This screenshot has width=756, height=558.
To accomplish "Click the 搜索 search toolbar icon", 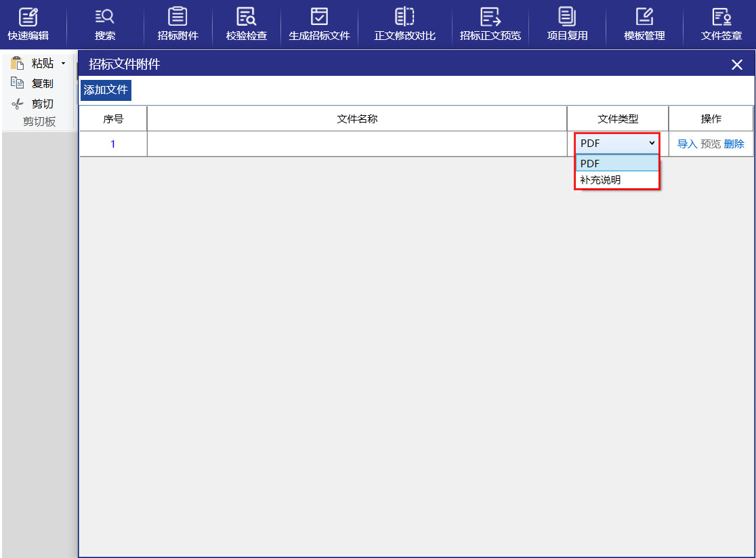I will [104, 24].
